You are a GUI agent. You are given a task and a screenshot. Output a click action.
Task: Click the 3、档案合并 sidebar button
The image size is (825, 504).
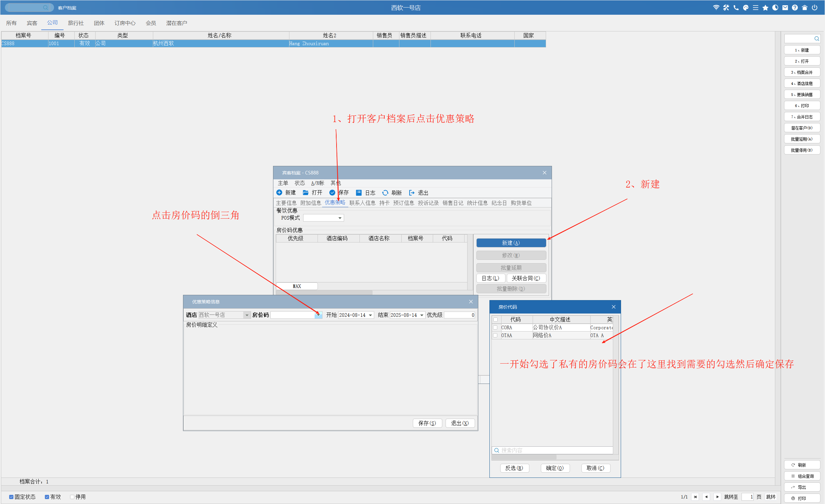coord(801,72)
